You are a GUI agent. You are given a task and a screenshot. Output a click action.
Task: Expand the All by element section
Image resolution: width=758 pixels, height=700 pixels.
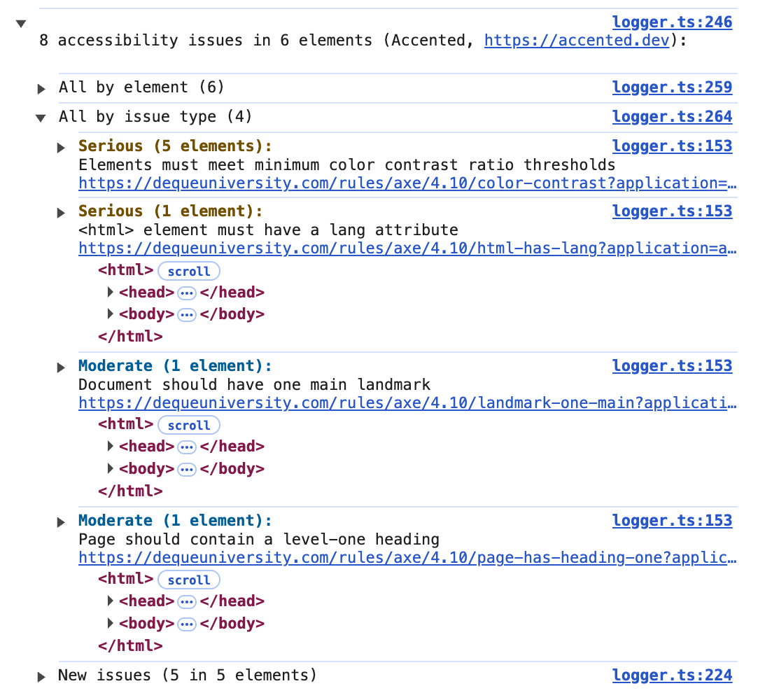(41, 87)
